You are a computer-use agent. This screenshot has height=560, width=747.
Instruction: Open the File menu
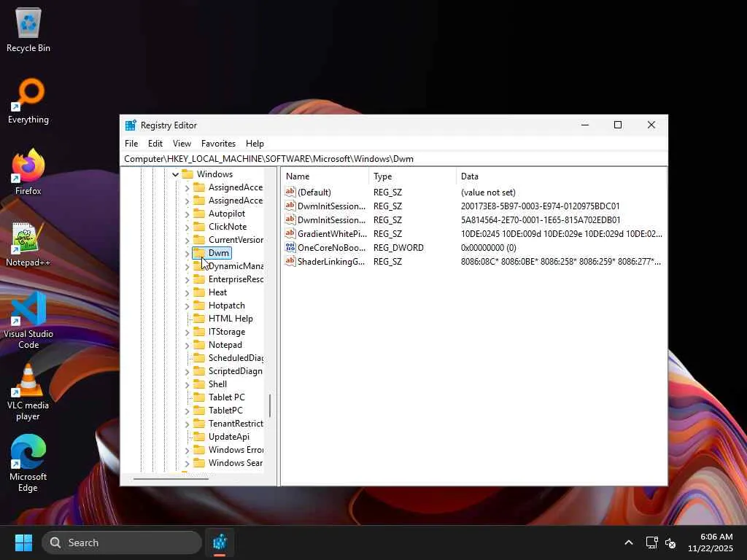click(x=131, y=144)
